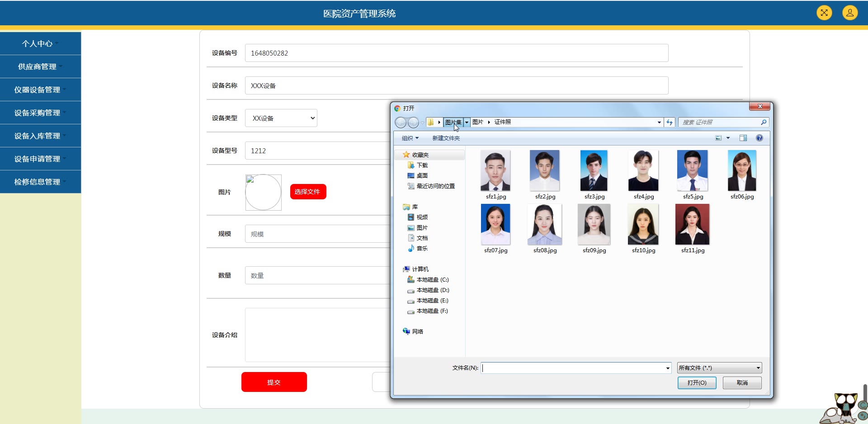Click the 图片 breadcrumb in the address bar
This screenshot has width=868, height=424.
point(477,122)
